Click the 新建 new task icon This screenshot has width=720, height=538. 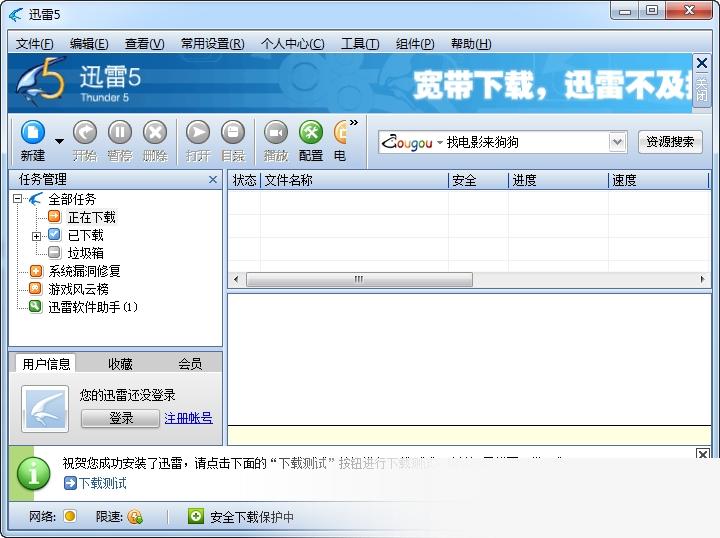pos(33,133)
